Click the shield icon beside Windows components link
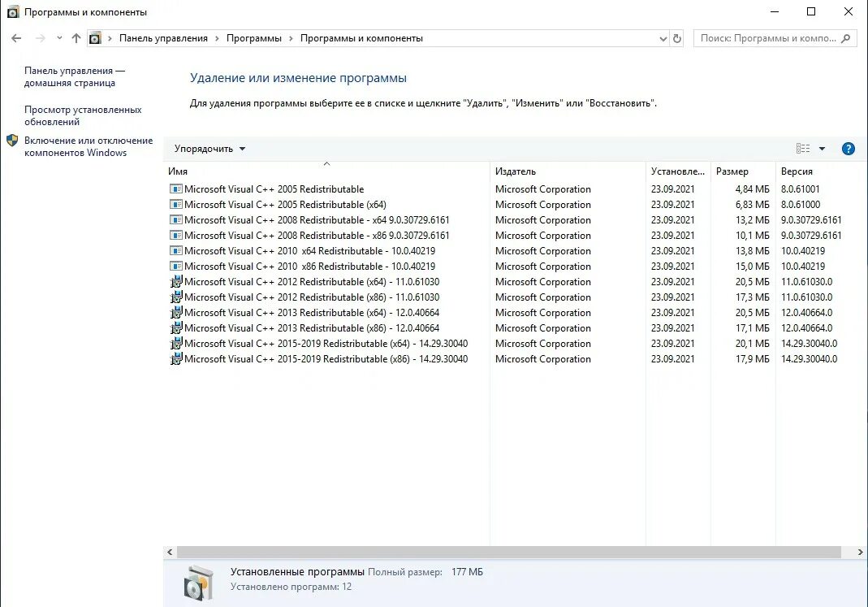Screen dimensions: 868x607 click(12, 141)
